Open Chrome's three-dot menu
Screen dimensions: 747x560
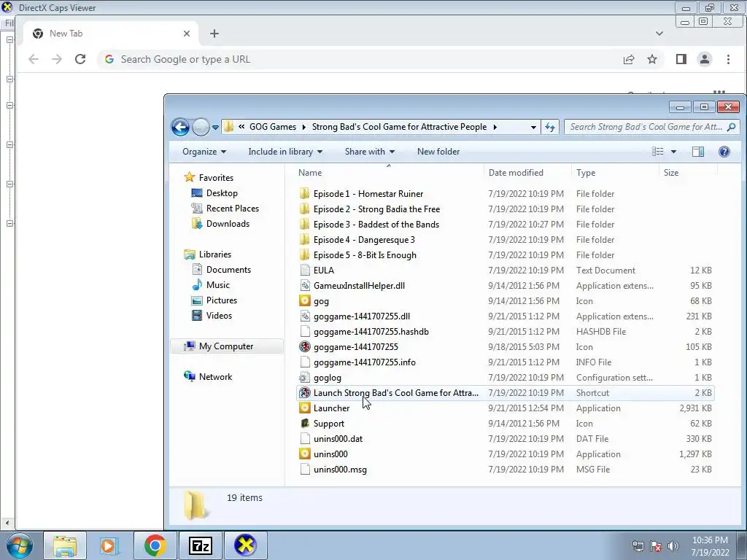pos(728,59)
